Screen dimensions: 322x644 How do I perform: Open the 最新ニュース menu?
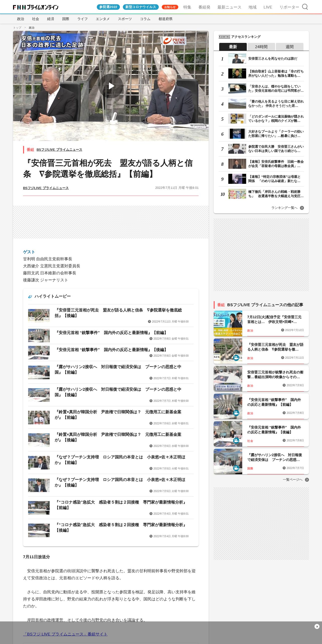[x=229, y=7]
